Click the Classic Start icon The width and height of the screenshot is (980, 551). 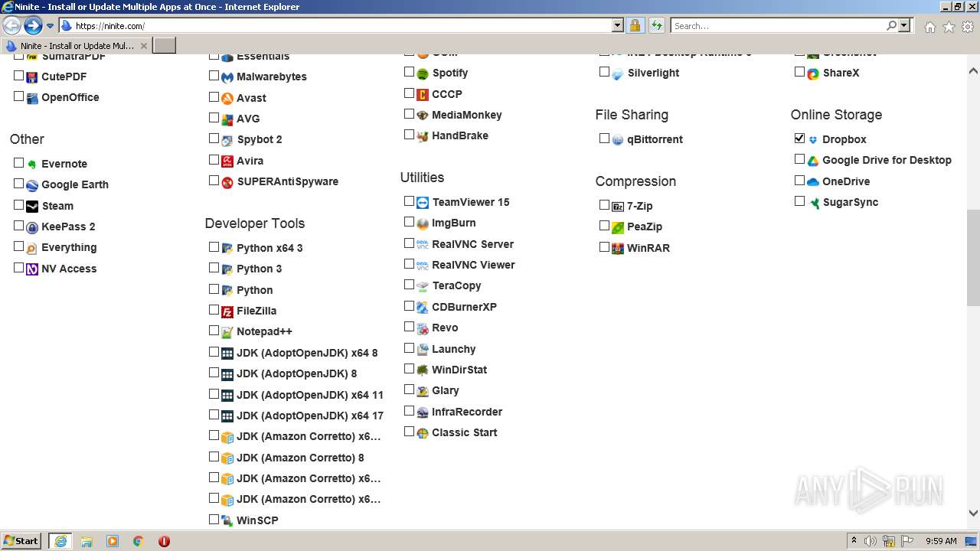click(x=423, y=433)
